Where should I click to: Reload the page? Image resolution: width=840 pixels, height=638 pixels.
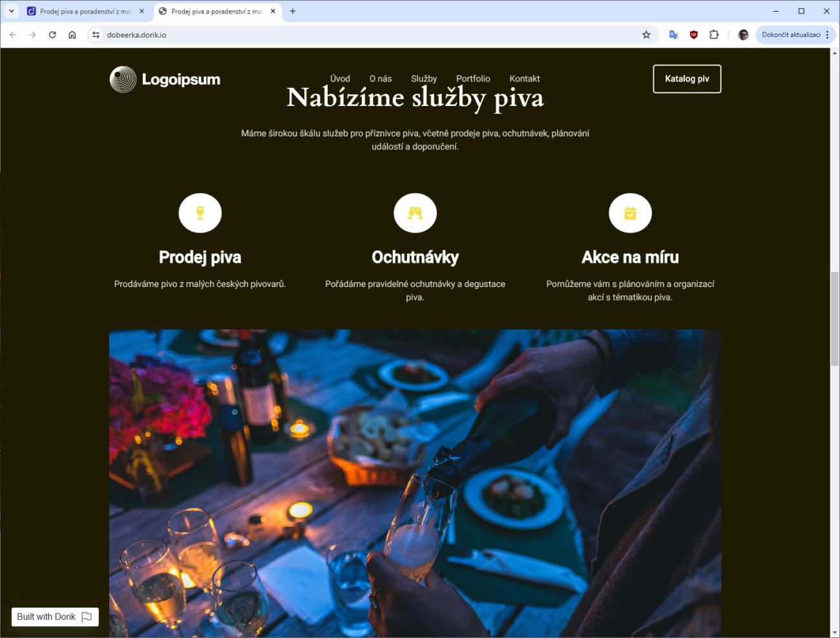[52, 35]
